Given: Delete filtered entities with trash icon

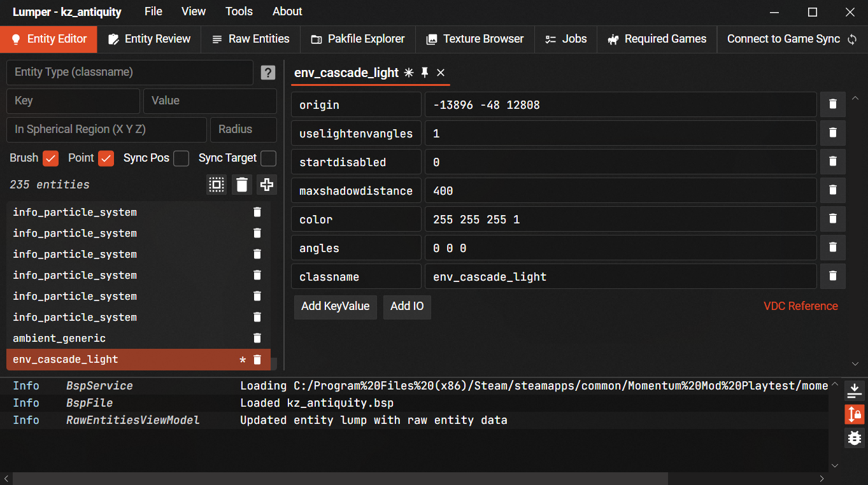Looking at the screenshot, I should [242, 185].
